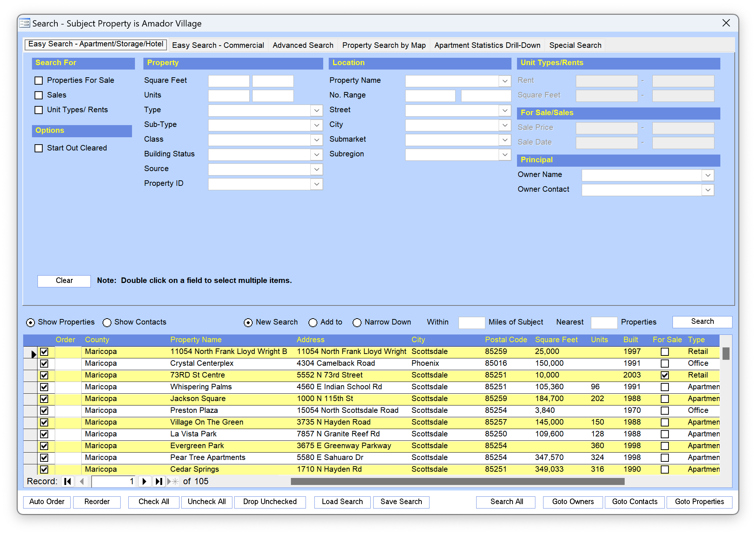
Task: Switch to the Advanced Search tab
Action: [x=303, y=45]
